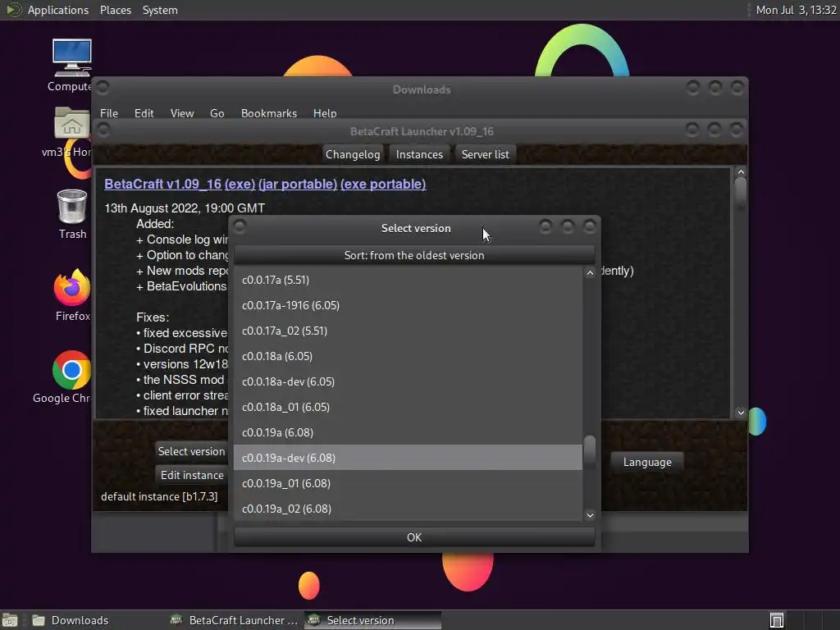
Task: Launch Google Chrome from the desktop
Action: (x=72, y=370)
